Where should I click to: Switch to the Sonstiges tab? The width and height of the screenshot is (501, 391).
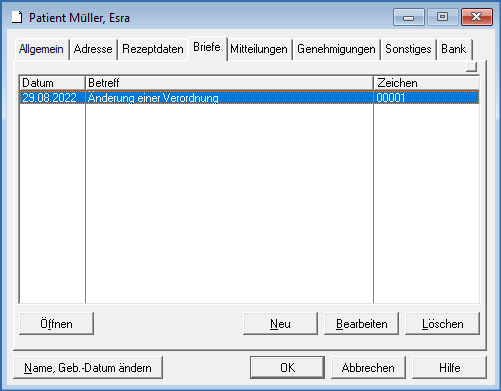[x=408, y=49]
